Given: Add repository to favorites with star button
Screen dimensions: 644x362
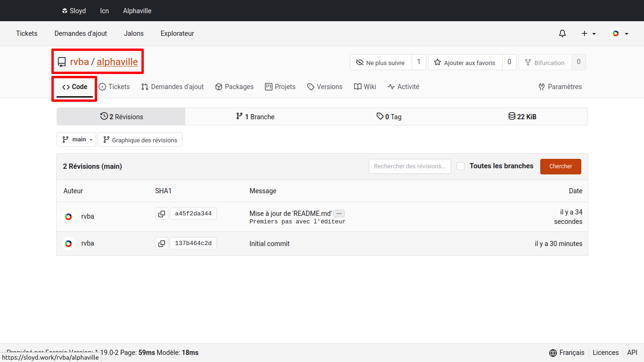Looking at the screenshot, I should click(465, 63).
